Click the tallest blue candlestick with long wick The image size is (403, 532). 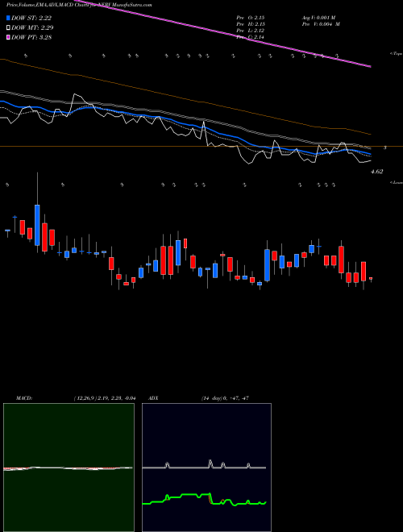click(37, 225)
